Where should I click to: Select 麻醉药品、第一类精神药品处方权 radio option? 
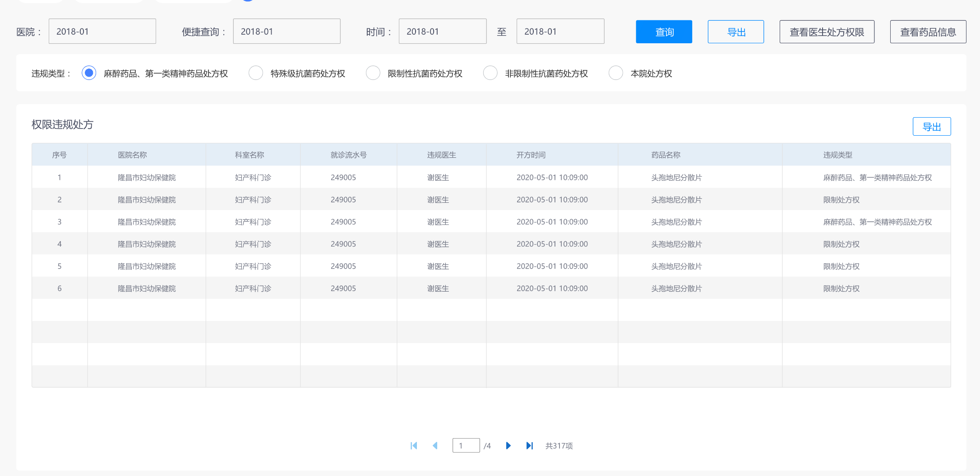point(89,73)
